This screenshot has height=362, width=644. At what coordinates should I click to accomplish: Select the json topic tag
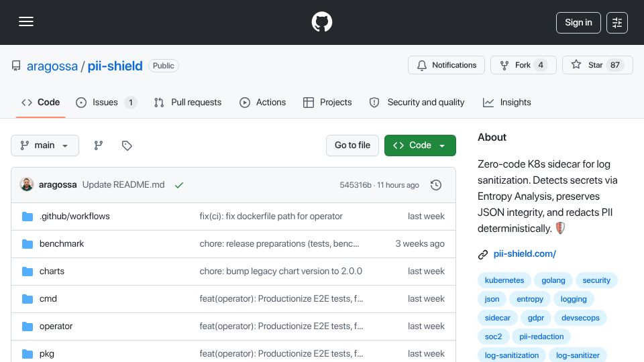(492, 299)
